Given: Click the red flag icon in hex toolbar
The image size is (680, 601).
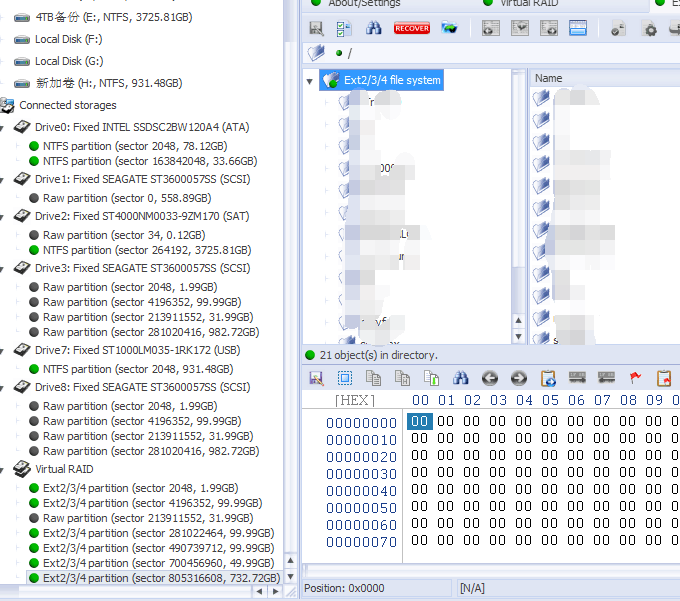Looking at the screenshot, I should point(635,378).
